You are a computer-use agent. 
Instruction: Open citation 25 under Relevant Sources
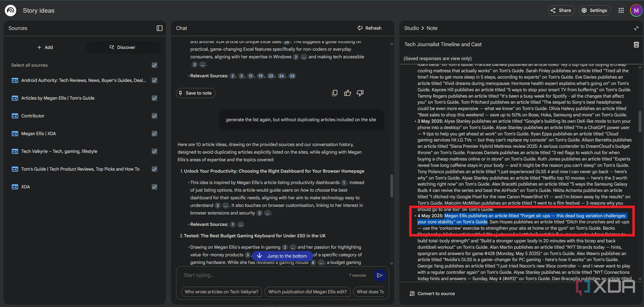click(x=292, y=76)
